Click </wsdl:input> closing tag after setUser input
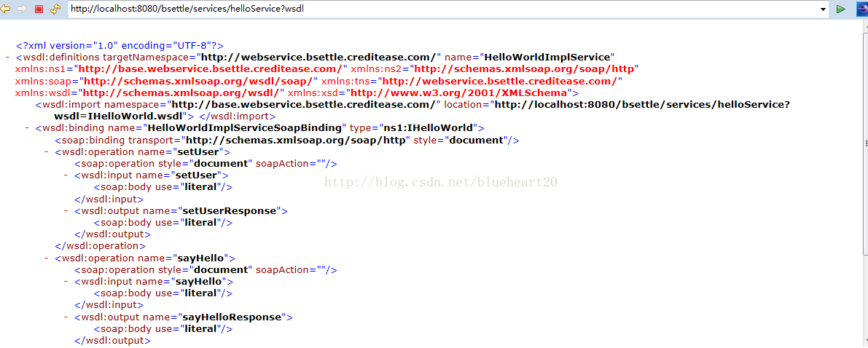Image resolution: width=868 pixels, height=348 pixels. pos(109,199)
